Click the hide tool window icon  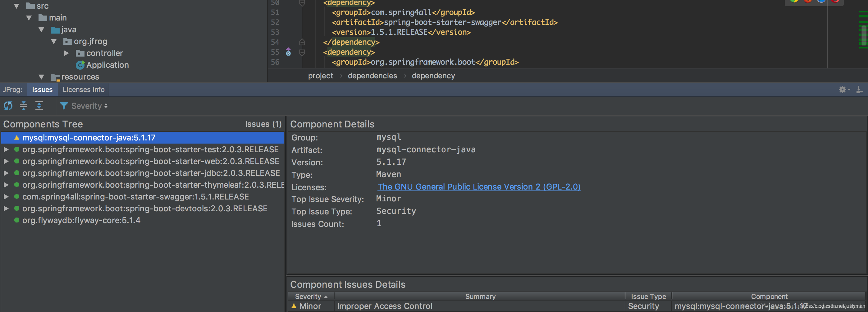(860, 89)
